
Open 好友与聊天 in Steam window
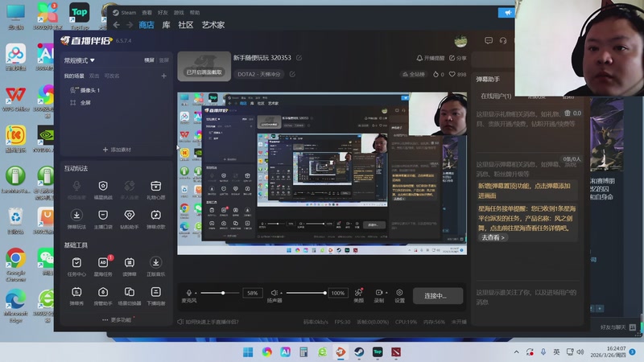coord(617,327)
